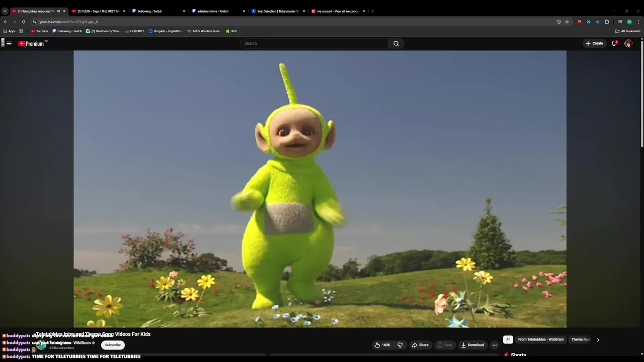Screen dimensions: 644x362
Task: Click the install/cast screen icon in address bar
Action: pos(558,22)
